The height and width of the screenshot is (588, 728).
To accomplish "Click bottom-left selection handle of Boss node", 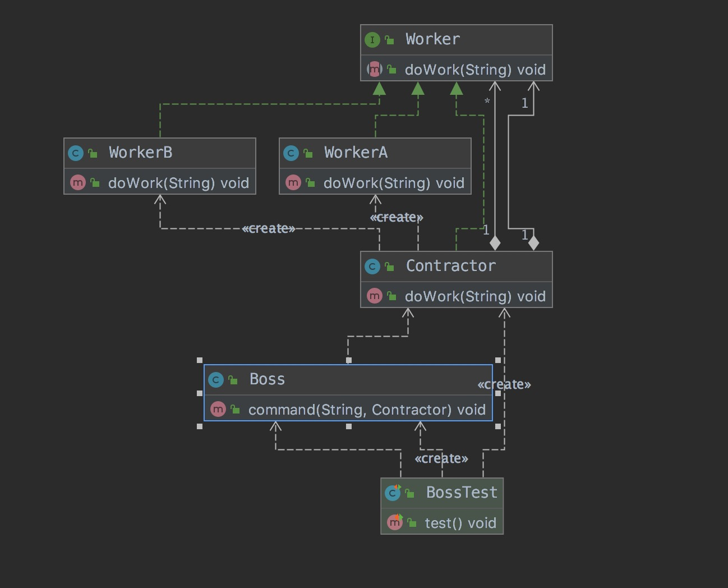I will [200, 426].
